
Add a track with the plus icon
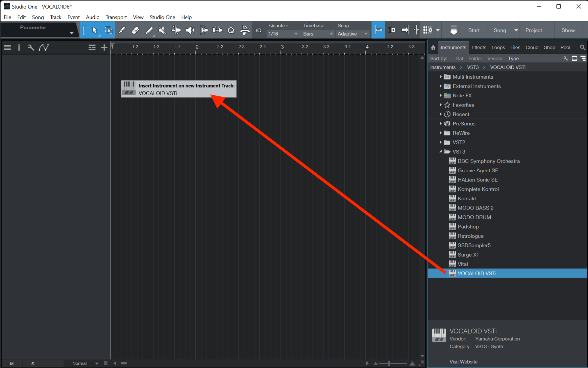tap(104, 47)
